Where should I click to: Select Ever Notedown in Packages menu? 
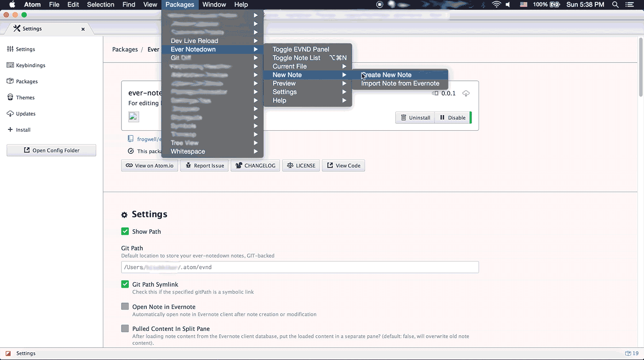tap(213, 49)
